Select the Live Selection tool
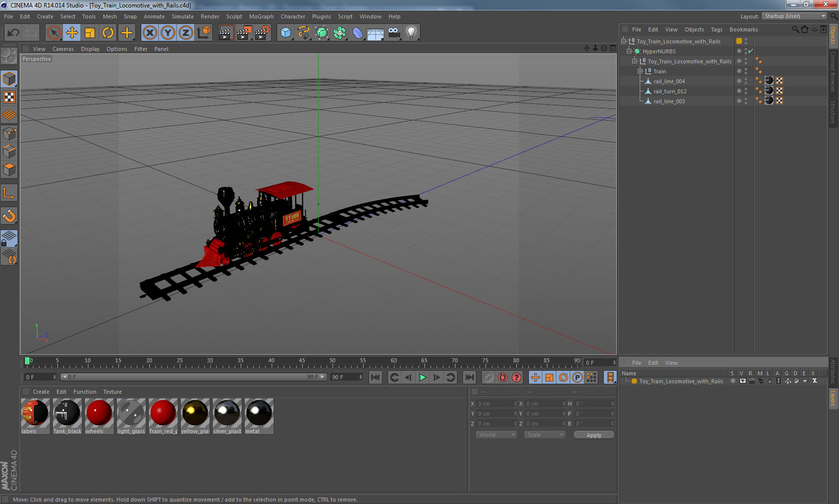Screen dimensions: 839x504 pyautogui.click(x=53, y=33)
